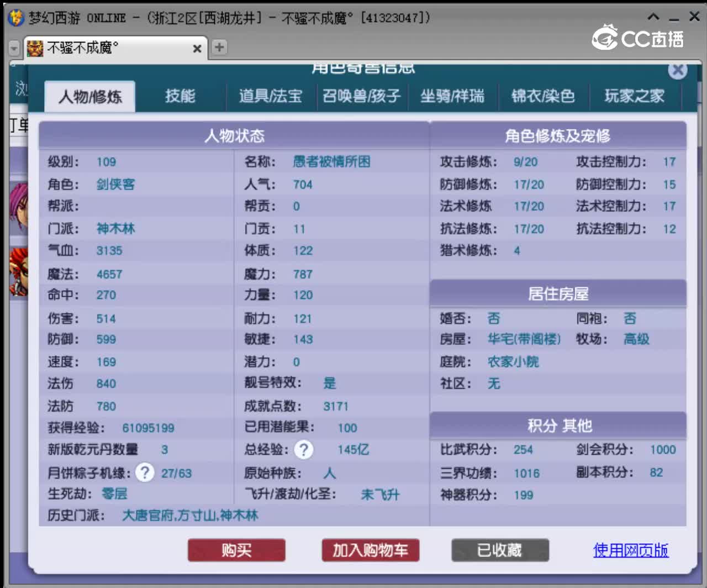This screenshot has height=588, width=707.
Task: Select the 比武积分 value 254
Action: coord(523,450)
